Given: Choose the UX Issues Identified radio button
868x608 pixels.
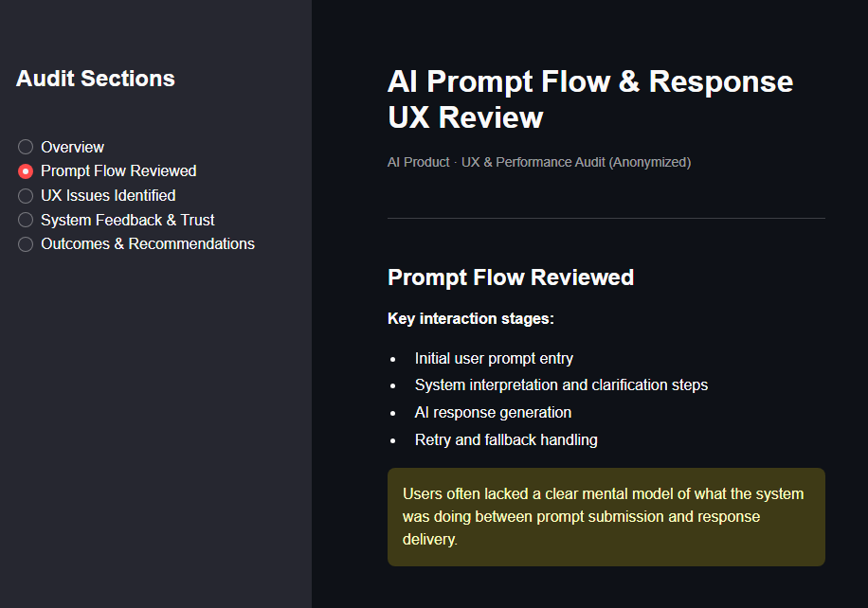Looking at the screenshot, I should (26, 196).
